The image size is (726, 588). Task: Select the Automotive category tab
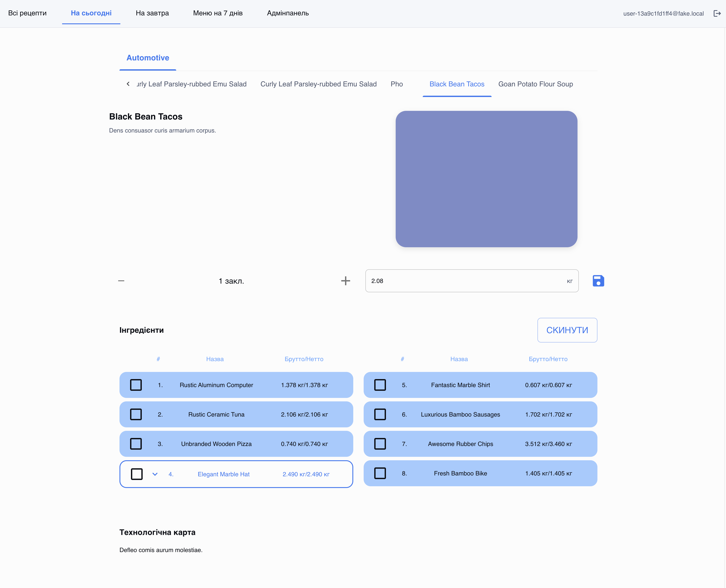click(x=148, y=58)
